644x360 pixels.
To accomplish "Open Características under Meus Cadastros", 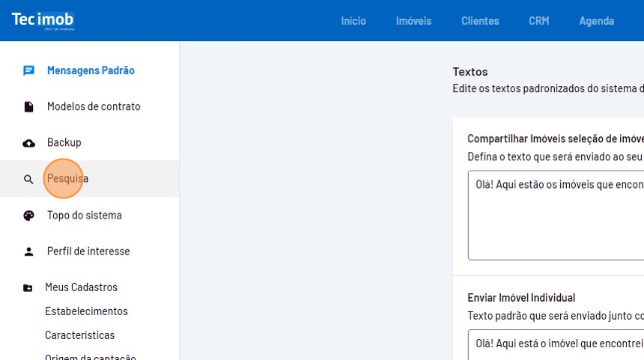I will [79, 335].
